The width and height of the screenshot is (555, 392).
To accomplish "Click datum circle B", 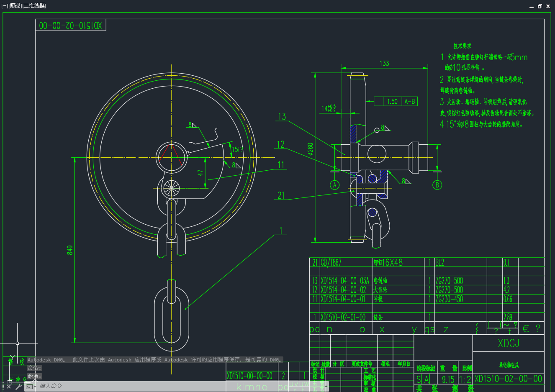I will [x=437, y=185].
